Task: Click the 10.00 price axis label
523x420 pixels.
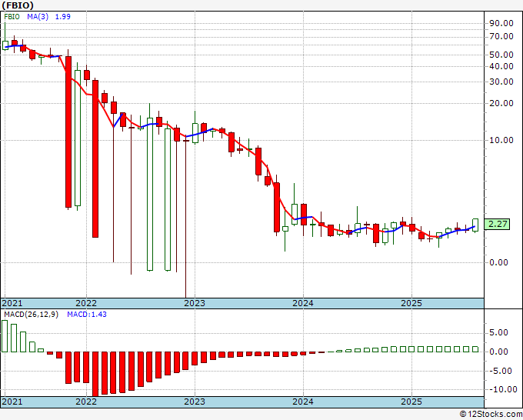Action: click(501, 140)
